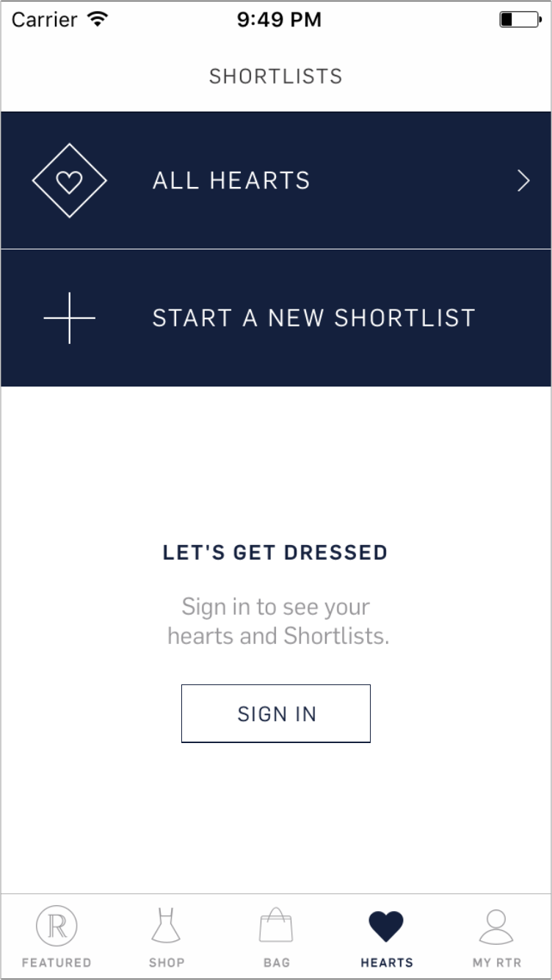Tap the filled heart icon in tab bar
This screenshot has width=552, height=980.
pyautogui.click(x=386, y=926)
